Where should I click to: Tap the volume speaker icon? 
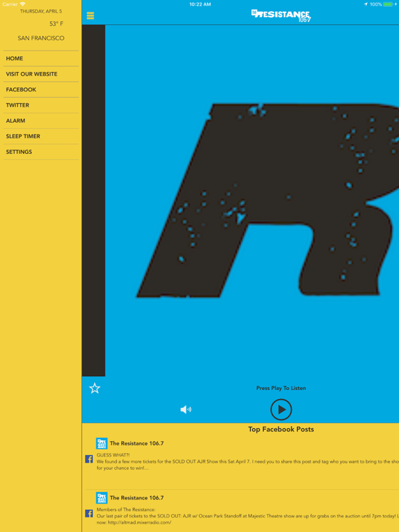coord(186,409)
